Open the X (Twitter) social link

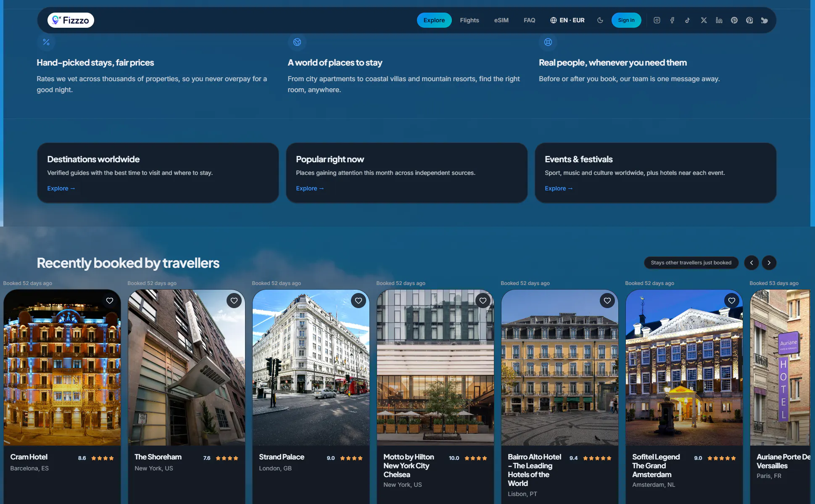pyautogui.click(x=704, y=20)
